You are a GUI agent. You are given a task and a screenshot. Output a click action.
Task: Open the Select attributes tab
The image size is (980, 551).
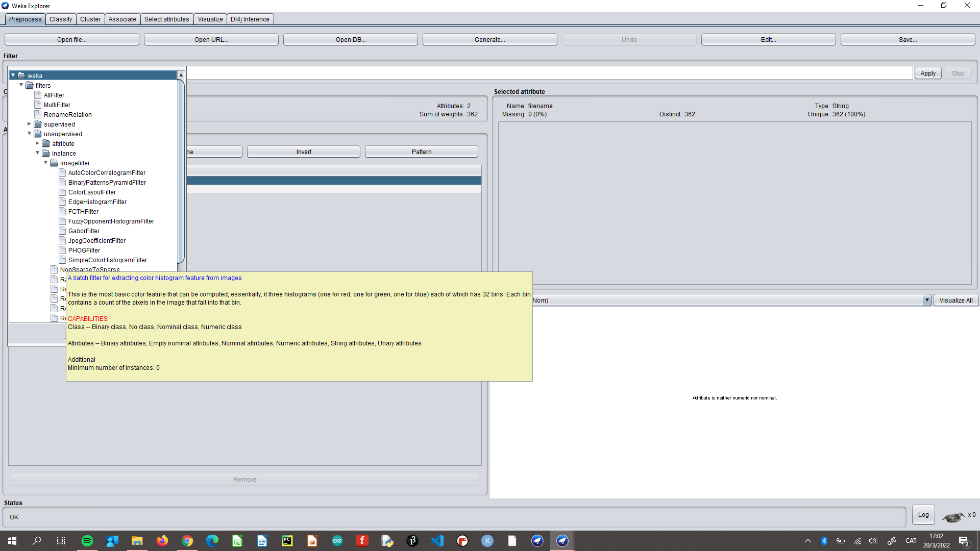pos(166,19)
